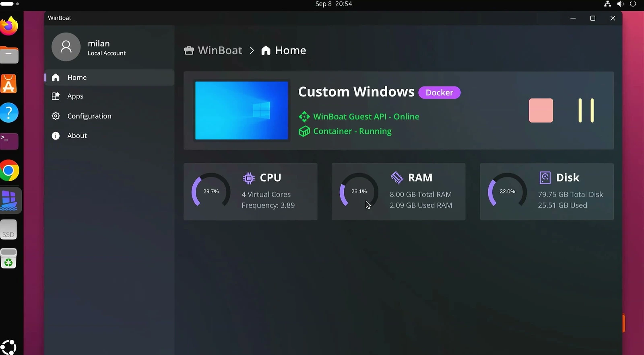
Task: Open the About page
Action: (x=109, y=135)
